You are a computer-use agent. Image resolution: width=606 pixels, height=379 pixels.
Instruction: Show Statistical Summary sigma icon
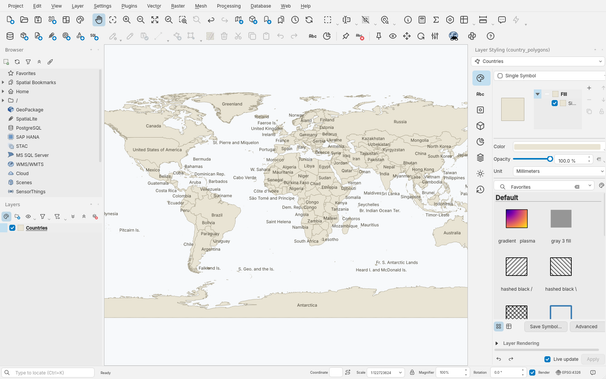tap(436, 20)
